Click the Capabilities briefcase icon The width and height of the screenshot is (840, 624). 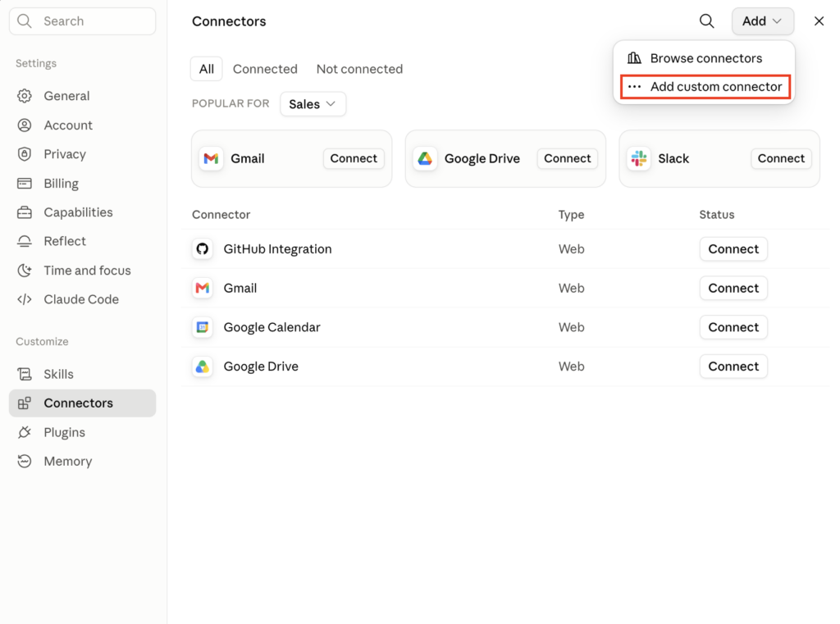click(24, 212)
